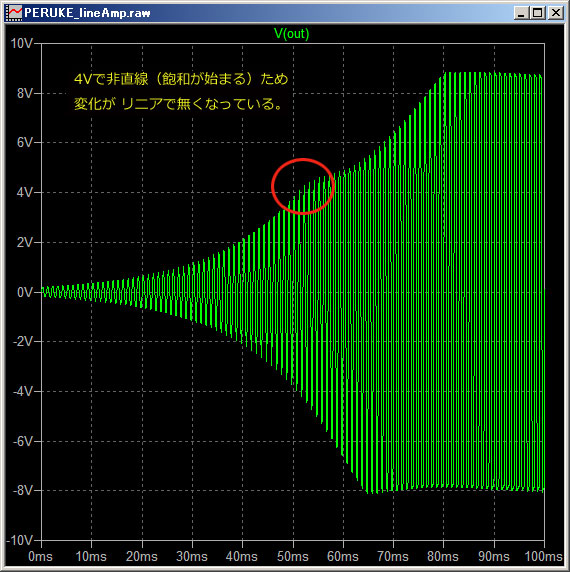
Task: Click inside the red circle annotation
Action: (x=303, y=186)
